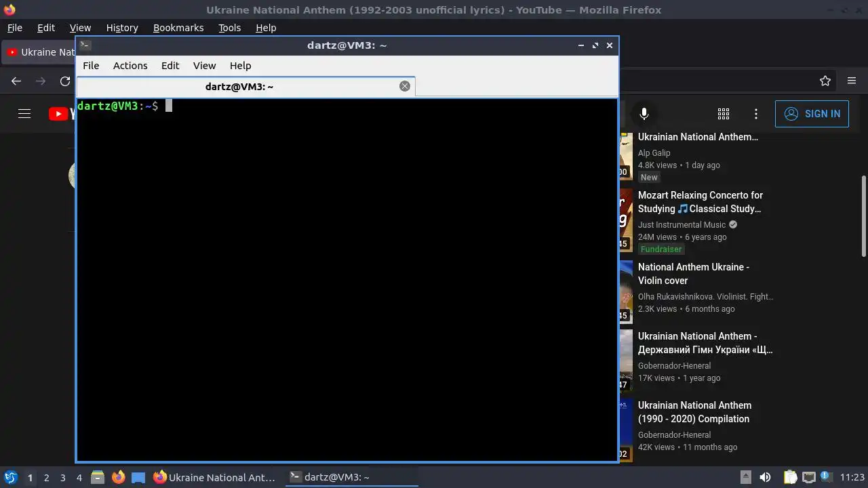
Task: Switch to dartz@VM3 terminal taskbar entry
Action: [351, 477]
